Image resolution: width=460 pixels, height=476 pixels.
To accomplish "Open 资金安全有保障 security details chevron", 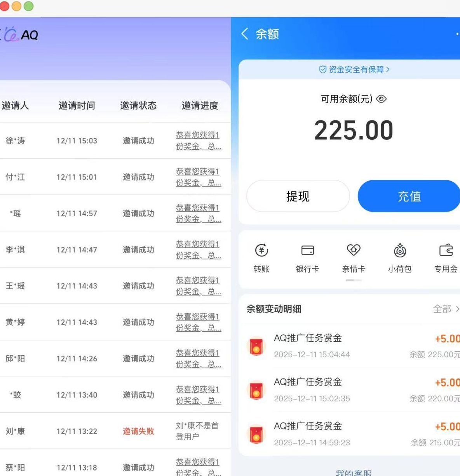I will (388, 69).
